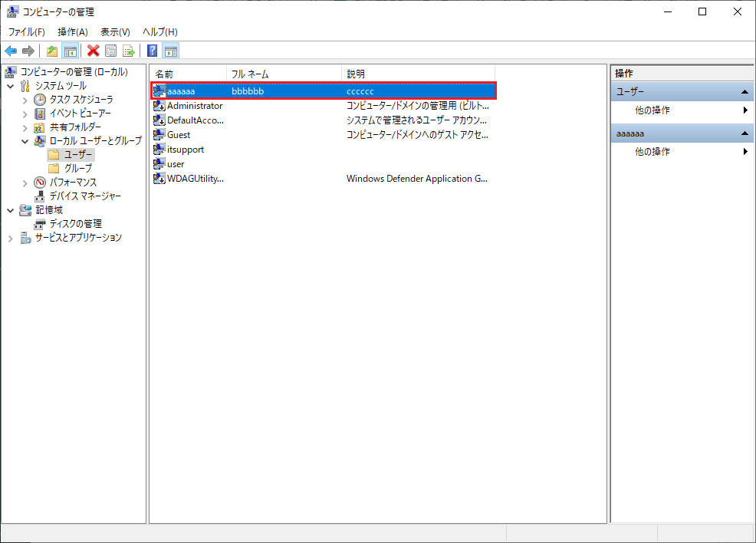
Task: Open Properties from the toolbar icon
Action: 111,51
